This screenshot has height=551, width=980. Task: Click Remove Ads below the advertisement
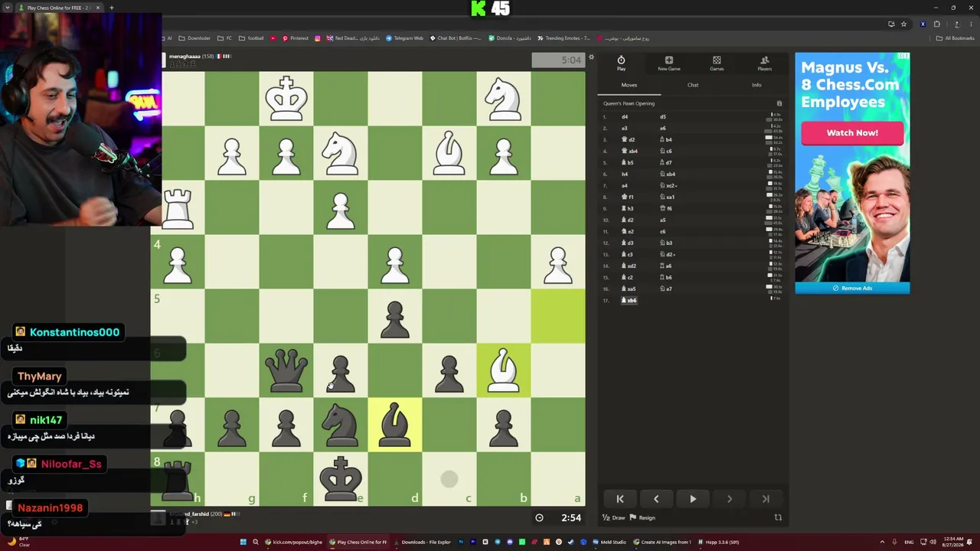(x=852, y=289)
